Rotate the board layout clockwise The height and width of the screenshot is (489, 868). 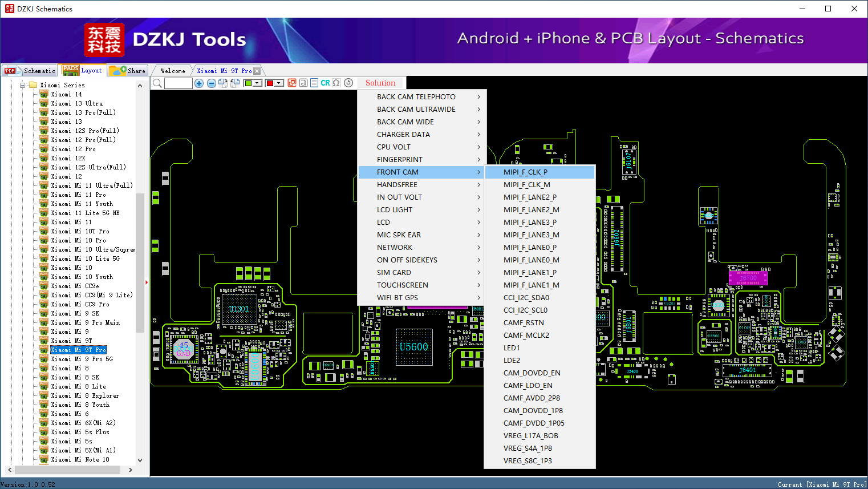coord(223,83)
